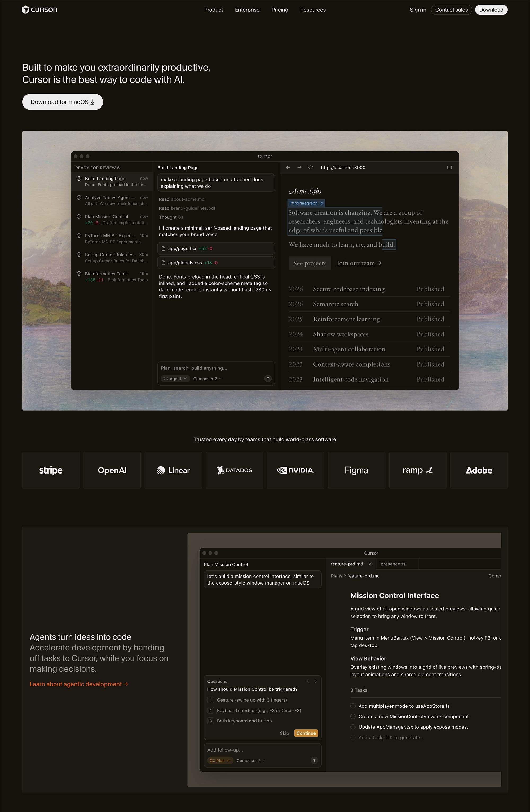Click the http://localhost:3000 address field

click(343, 168)
